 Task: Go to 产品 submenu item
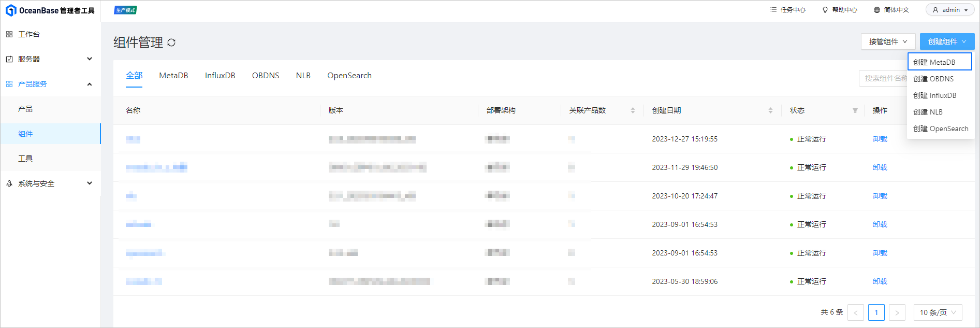tap(50, 109)
